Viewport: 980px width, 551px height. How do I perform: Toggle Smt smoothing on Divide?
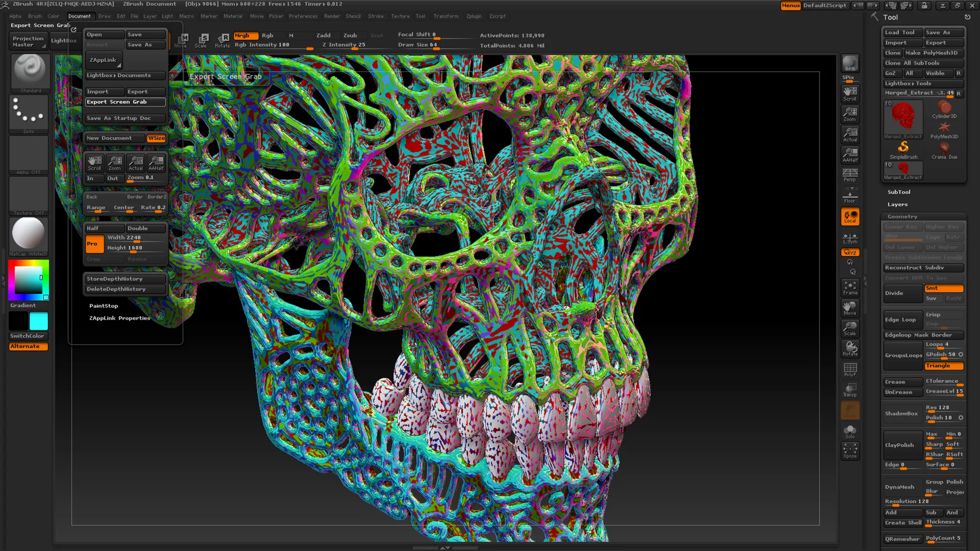tap(944, 288)
